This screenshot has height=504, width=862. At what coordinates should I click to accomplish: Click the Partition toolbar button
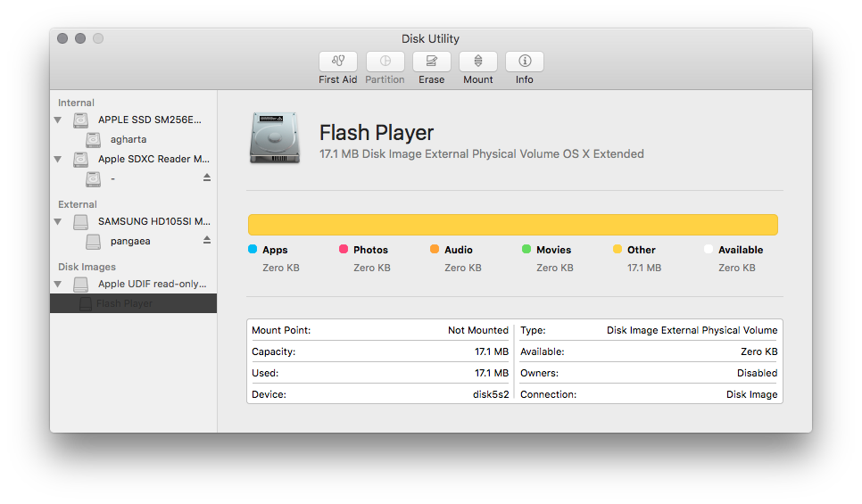click(385, 62)
